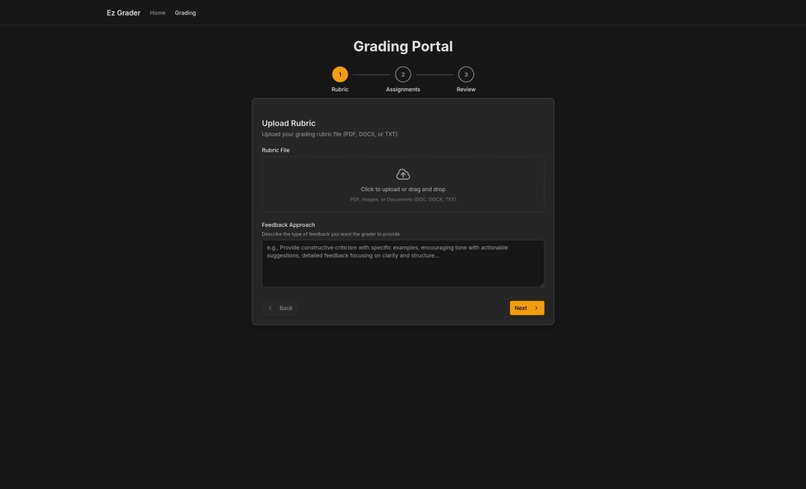Click 'Click to upload or drag and drop' text

click(403, 189)
